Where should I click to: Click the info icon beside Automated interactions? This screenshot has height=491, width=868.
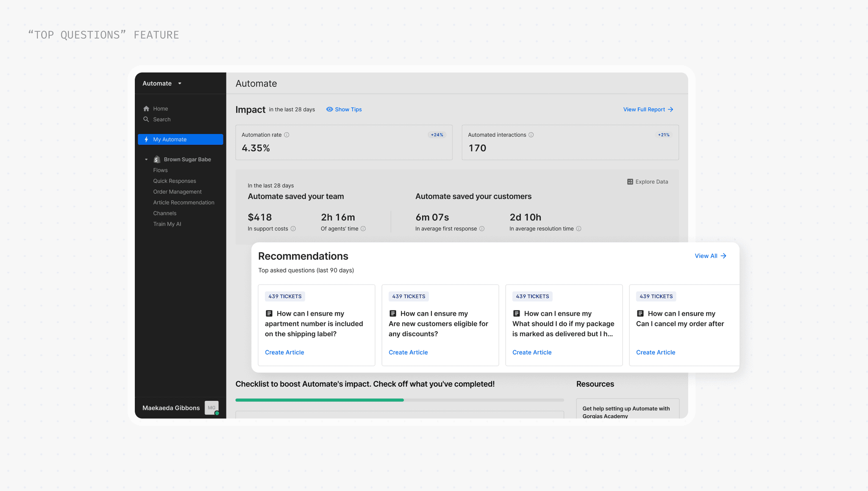(x=531, y=135)
